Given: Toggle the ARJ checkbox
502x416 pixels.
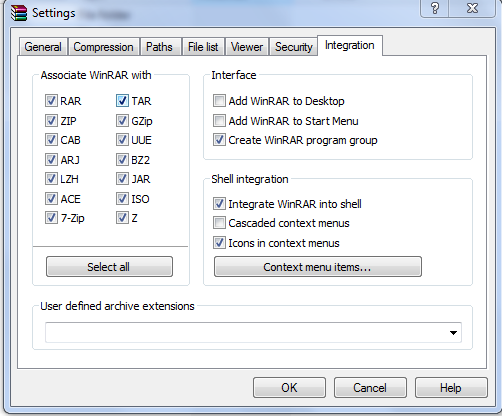Looking at the screenshot, I should (x=51, y=160).
